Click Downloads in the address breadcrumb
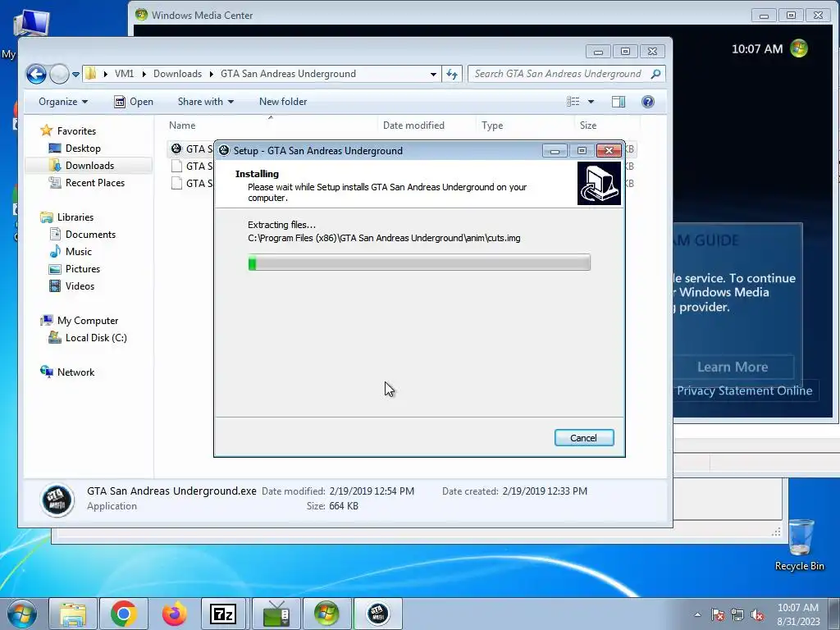The image size is (840, 630). tap(177, 74)
